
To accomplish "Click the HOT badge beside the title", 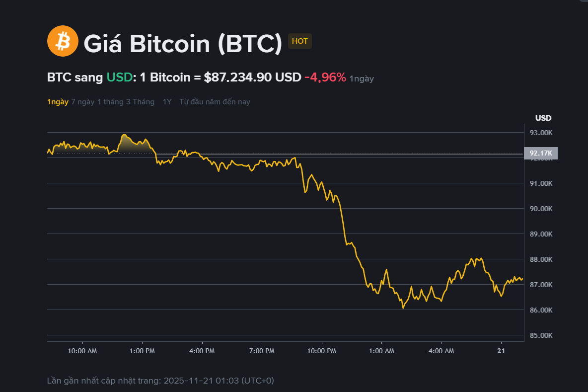I will [299, 41].
